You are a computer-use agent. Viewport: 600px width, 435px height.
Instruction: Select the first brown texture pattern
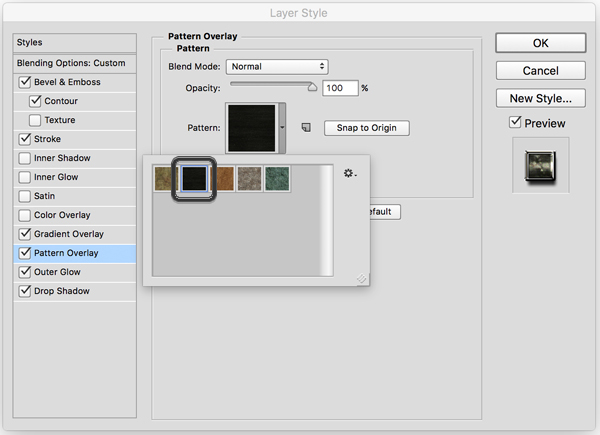(165, 179)
